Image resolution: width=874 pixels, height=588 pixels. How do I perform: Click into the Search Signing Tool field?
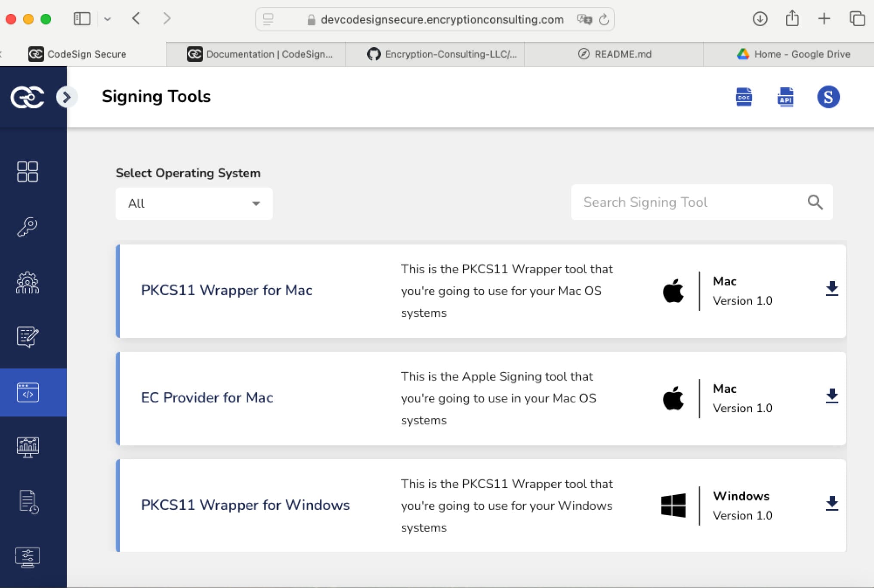coord(689,202)
